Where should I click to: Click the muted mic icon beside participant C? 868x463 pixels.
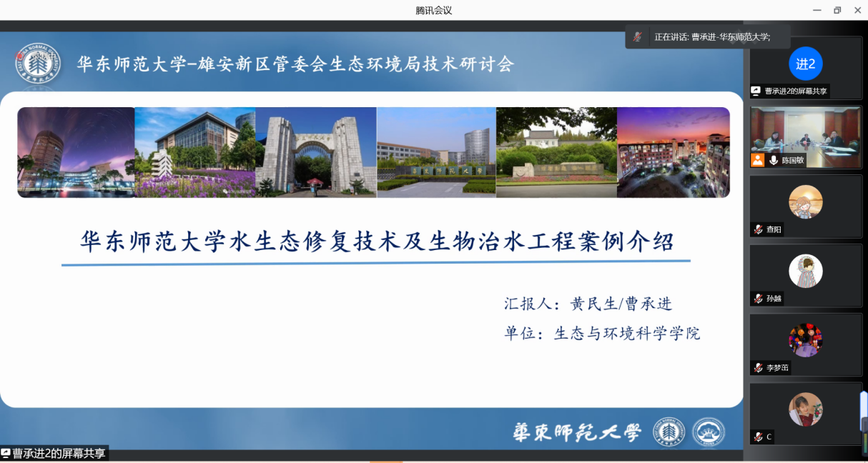pos(758,437)
